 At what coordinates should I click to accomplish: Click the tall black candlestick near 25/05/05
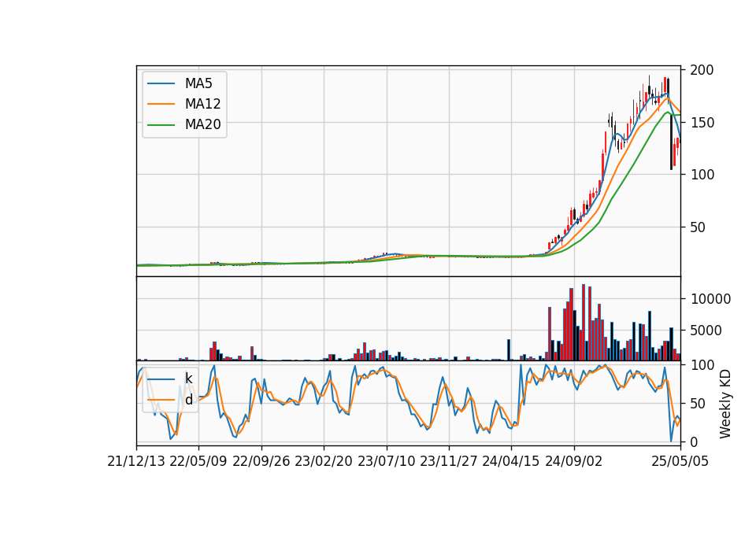(x=671, y=142)
